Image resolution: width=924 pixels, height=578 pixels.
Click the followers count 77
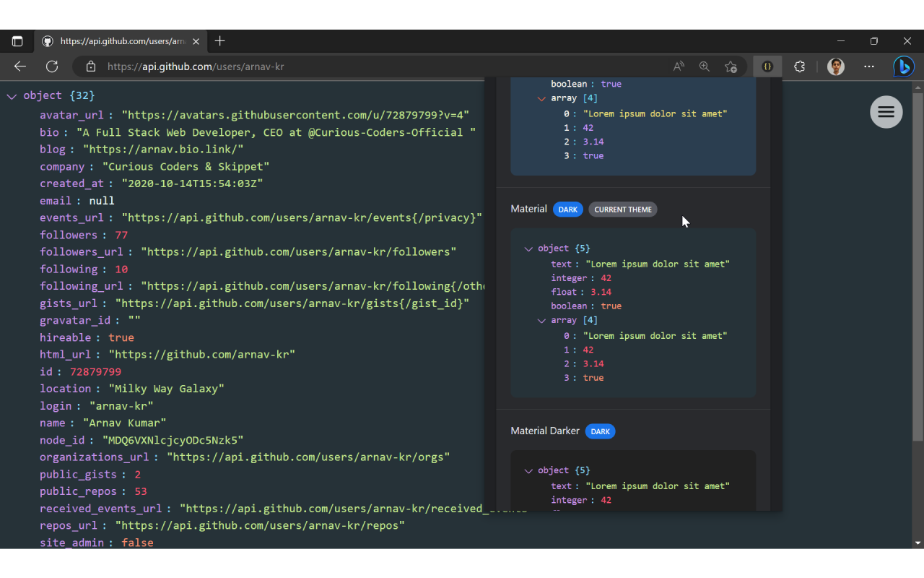pos(121,235)
